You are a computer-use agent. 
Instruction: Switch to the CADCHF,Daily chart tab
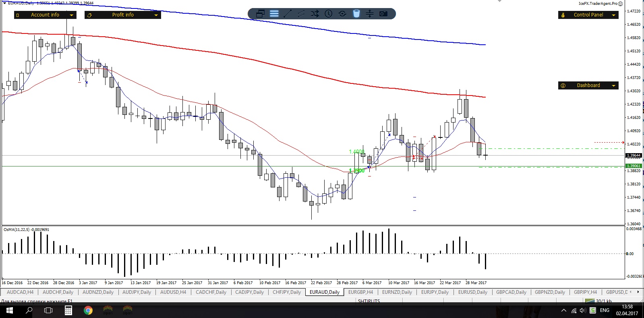tap(211, 292)
